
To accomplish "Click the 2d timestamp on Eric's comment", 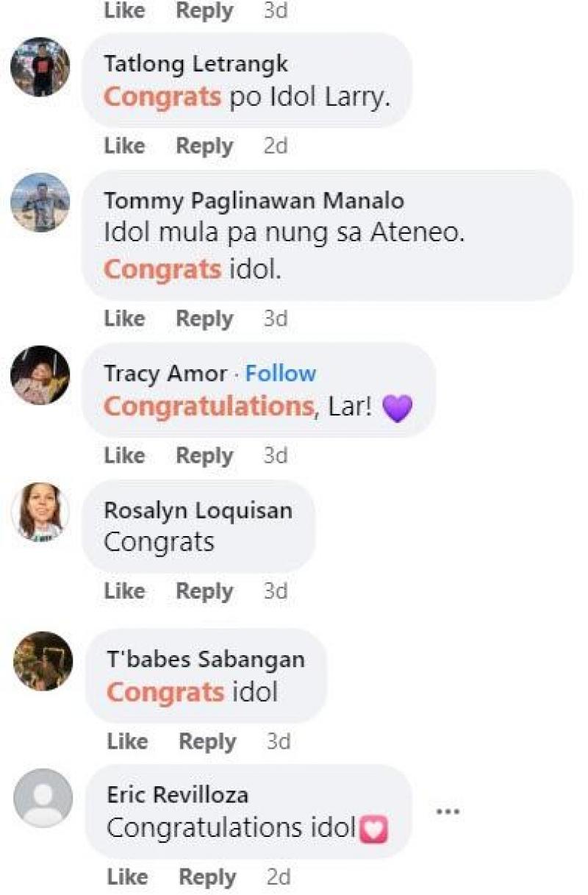I will pyautogui.click(x=279, y=877).
